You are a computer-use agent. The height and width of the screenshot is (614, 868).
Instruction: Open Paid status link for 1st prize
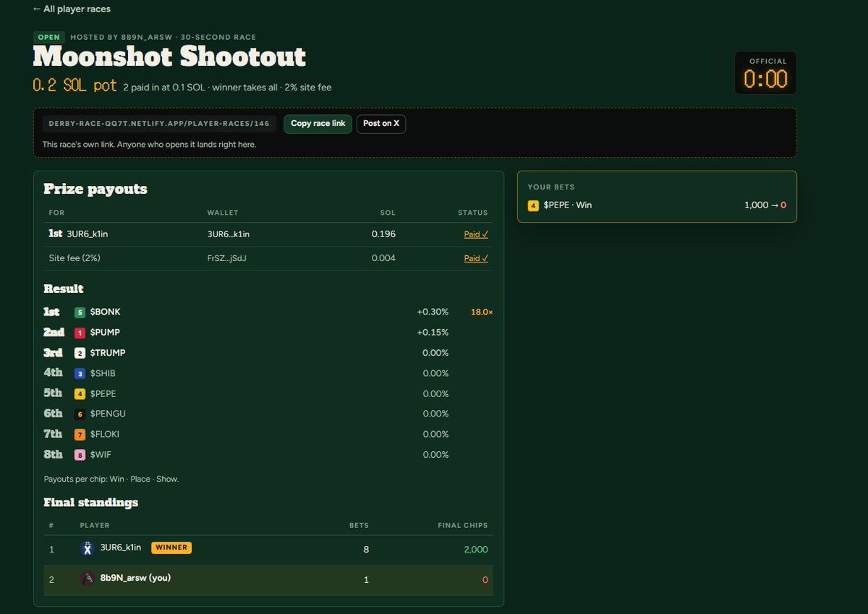(476, 234)
